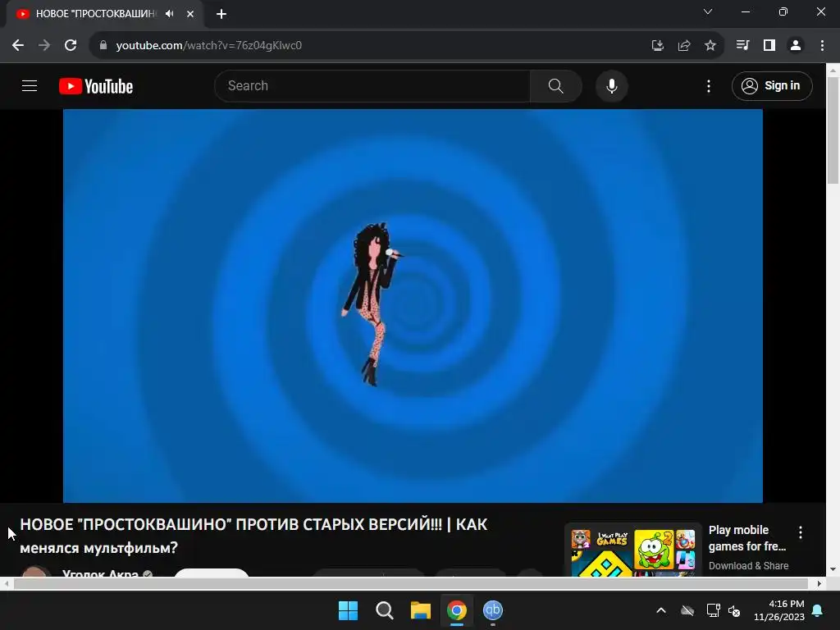The height and width of the screenshot is (630, 840).
Task: Focus the YouTube Search field
Action: pyautogui.click(x=372, y=85)
